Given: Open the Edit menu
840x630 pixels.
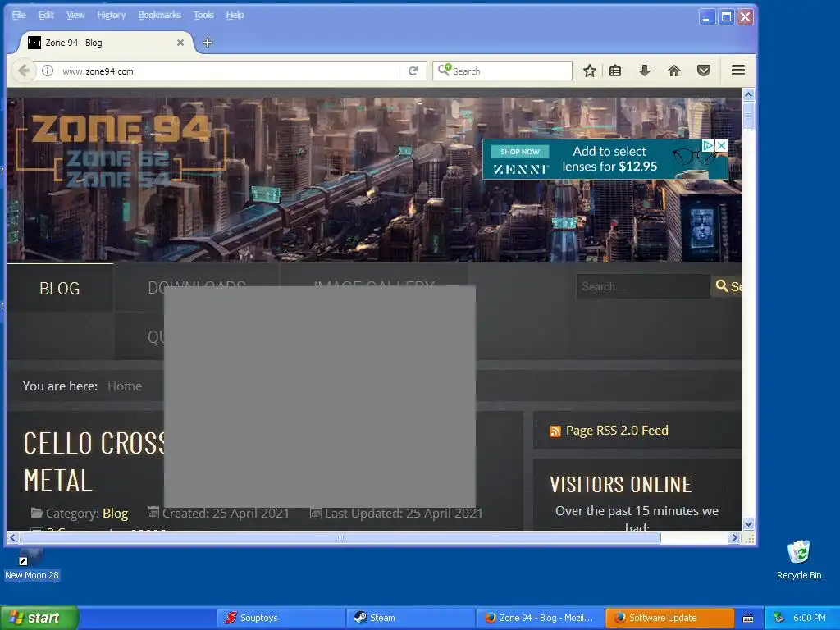Looking at the screenshot, I should 46,15.
